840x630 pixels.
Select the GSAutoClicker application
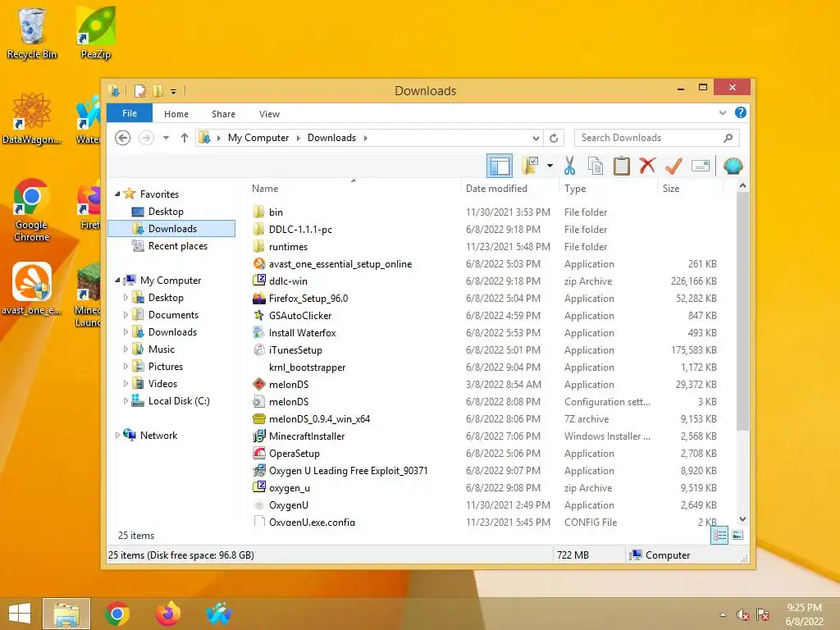click(300, 316)
